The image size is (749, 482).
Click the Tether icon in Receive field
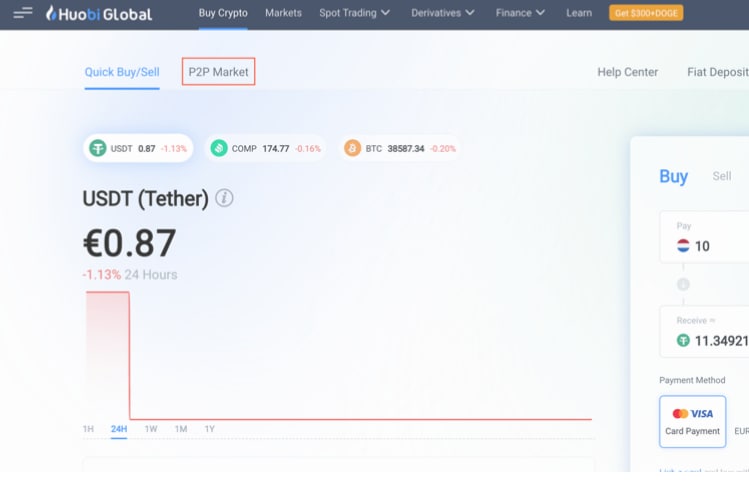coord(683,340)
